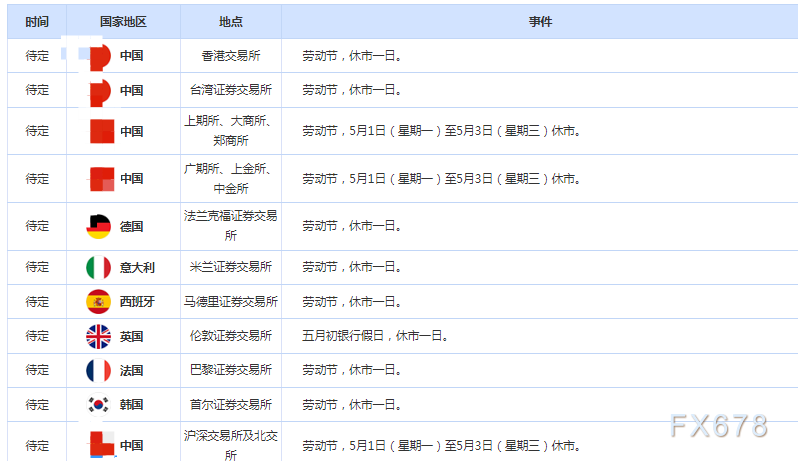Select the 伦敦证券交易所 cell
798x461 pixels.
click(x=231, y=336)
